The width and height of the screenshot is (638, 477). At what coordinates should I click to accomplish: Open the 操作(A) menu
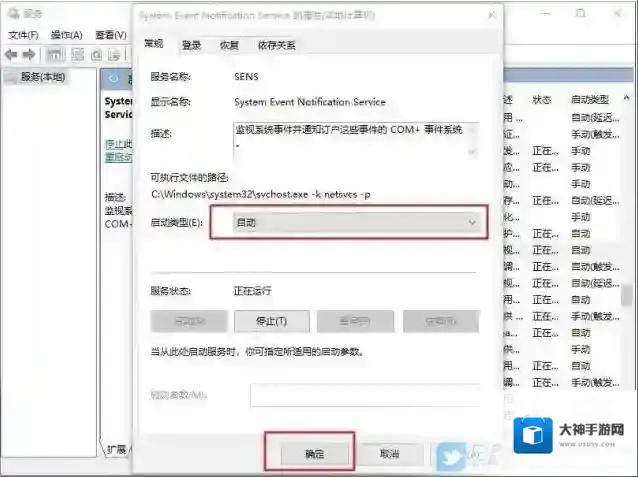coord(66,35)
